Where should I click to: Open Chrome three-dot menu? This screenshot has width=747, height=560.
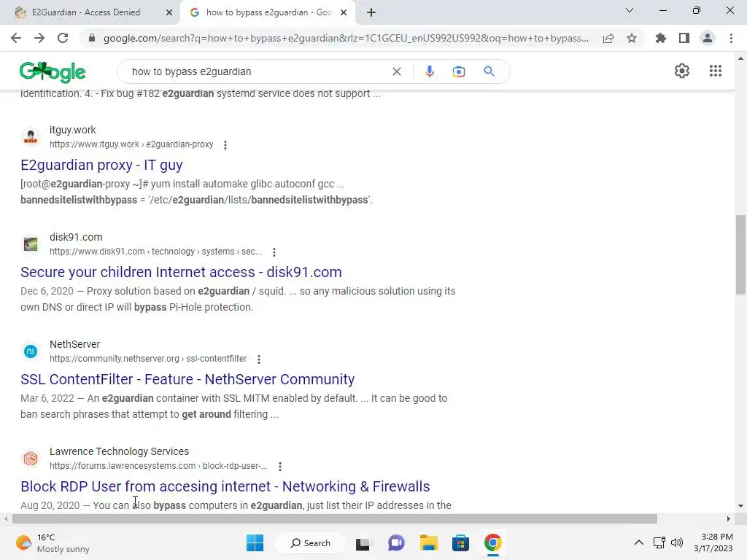coord(731,38)
